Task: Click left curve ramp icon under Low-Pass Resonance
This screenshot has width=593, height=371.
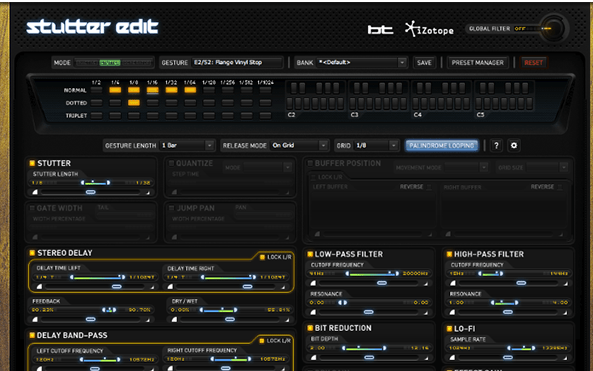Action: point(313,312)
